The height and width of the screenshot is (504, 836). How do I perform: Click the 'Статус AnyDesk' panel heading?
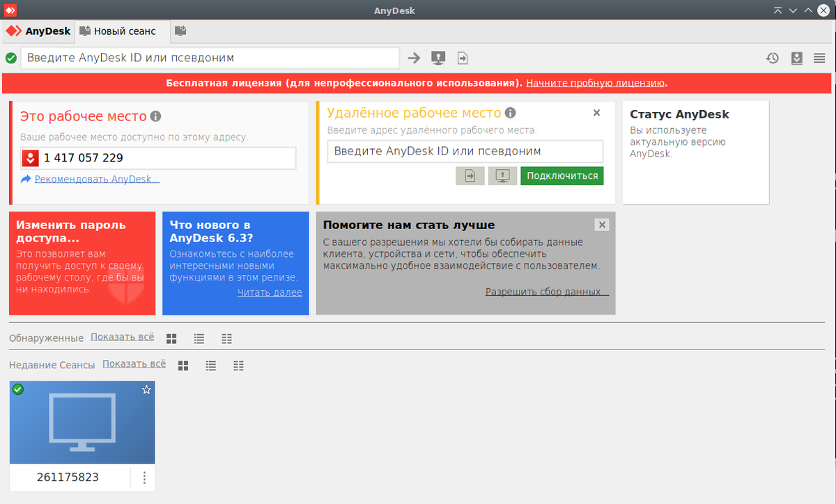(679, 114)
